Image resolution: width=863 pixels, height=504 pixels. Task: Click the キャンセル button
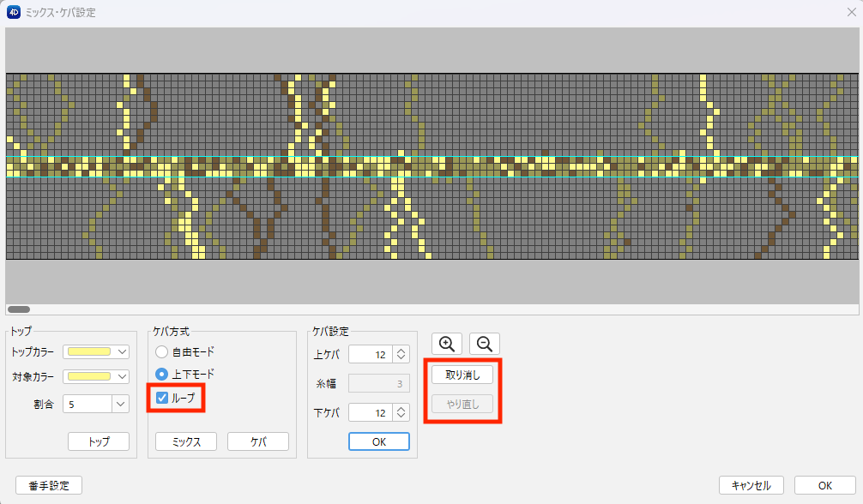click(751, 485)
